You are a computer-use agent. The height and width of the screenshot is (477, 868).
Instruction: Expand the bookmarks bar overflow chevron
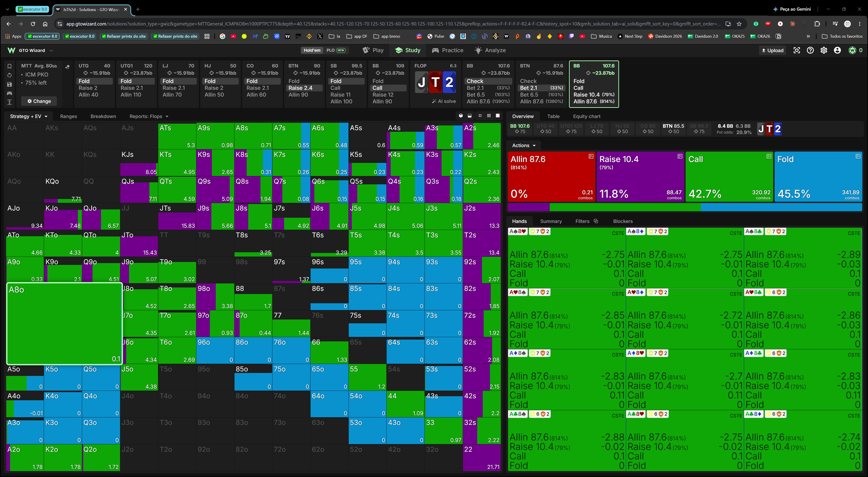click(808, 36)
